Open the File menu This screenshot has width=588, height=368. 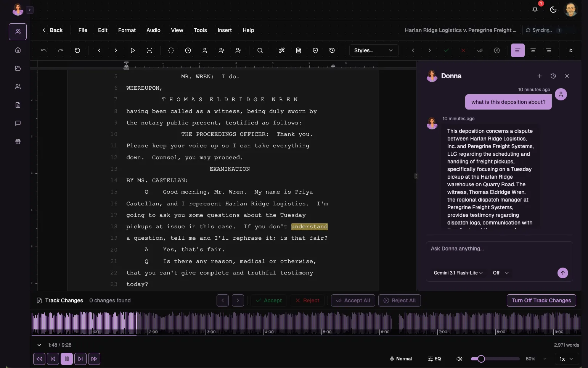tap(83, 30)
